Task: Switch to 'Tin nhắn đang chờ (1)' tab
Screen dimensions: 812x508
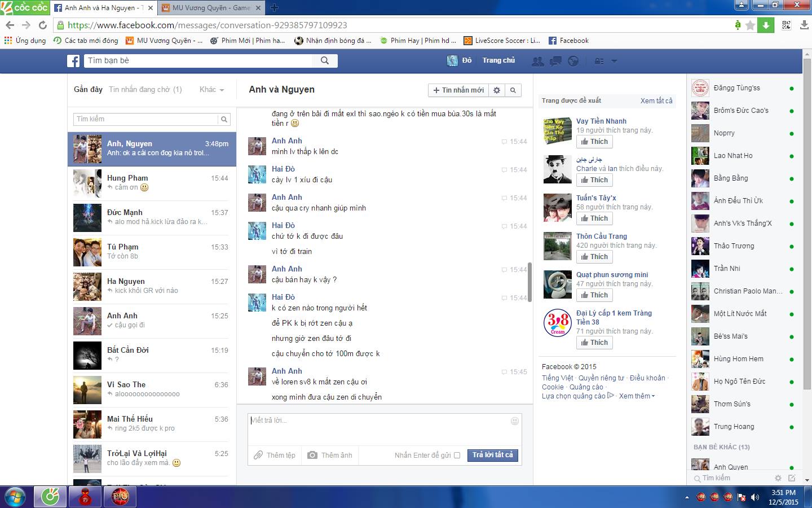Action: tap(145, 90)
